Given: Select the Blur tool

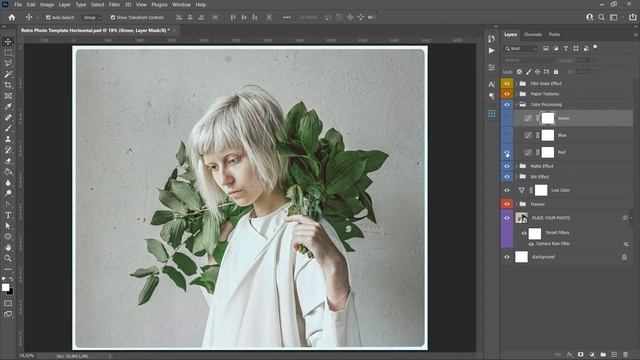Looking at the screenshot, I should point(8,182).
